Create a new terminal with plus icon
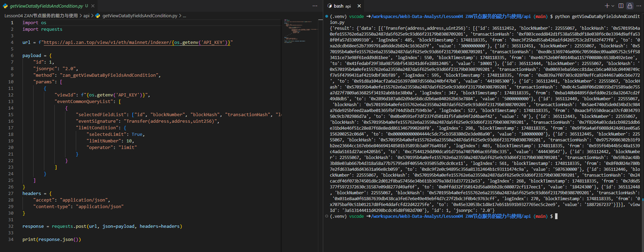 pyautogui.click(x=606, y=5)
